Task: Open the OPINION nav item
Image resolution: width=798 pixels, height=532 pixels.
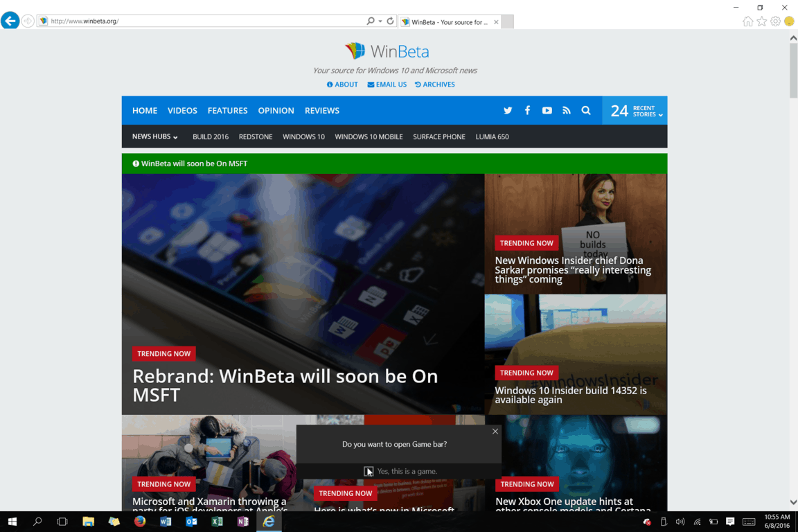Action: [x=276, y=110]
